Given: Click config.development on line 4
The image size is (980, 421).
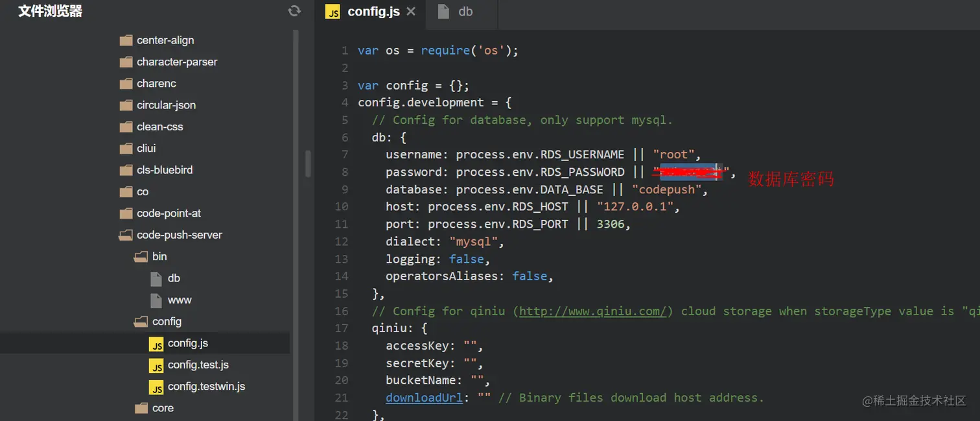Looking at the screenshot, I should pos(421,102).
